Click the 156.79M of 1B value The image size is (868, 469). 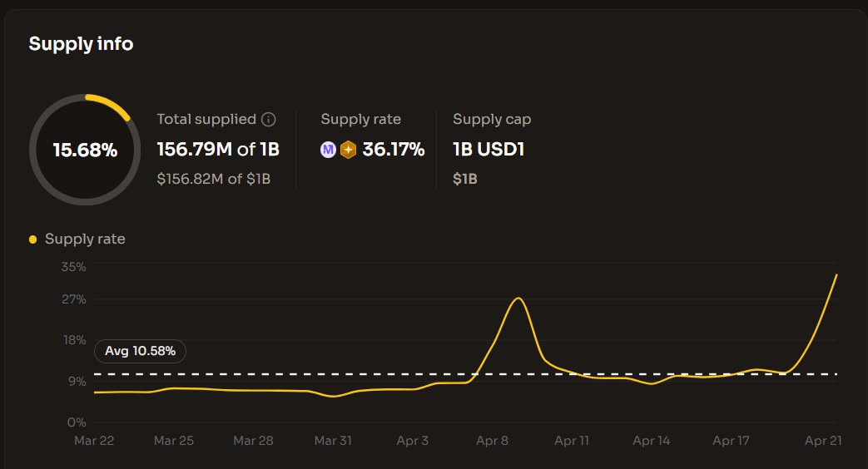point(217,150)
